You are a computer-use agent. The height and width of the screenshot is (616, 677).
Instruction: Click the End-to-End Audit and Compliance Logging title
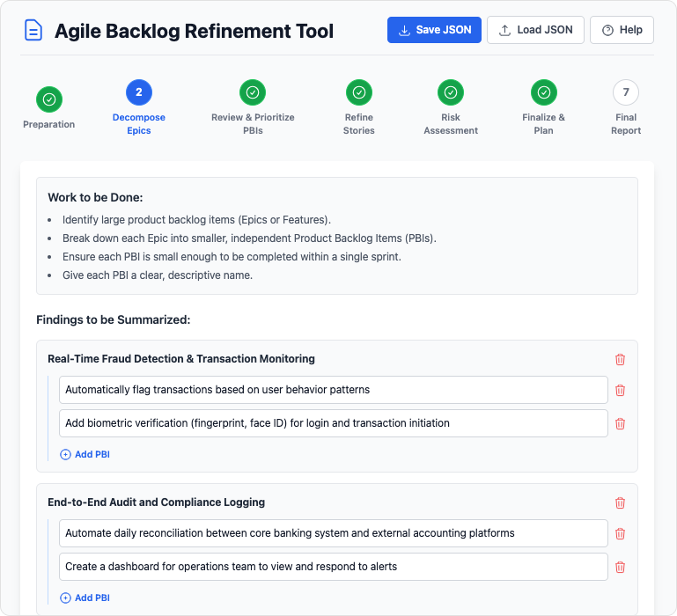157,502
